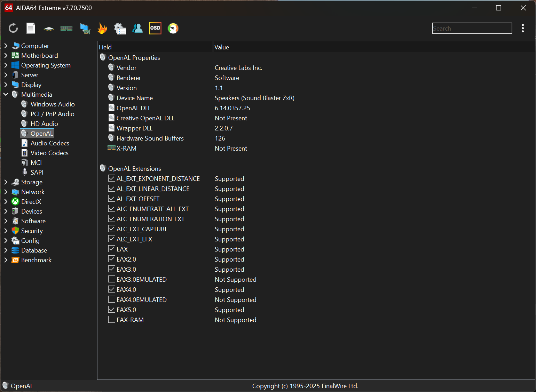
Task: Click the Database stack icon
Action: pos(15,250)
